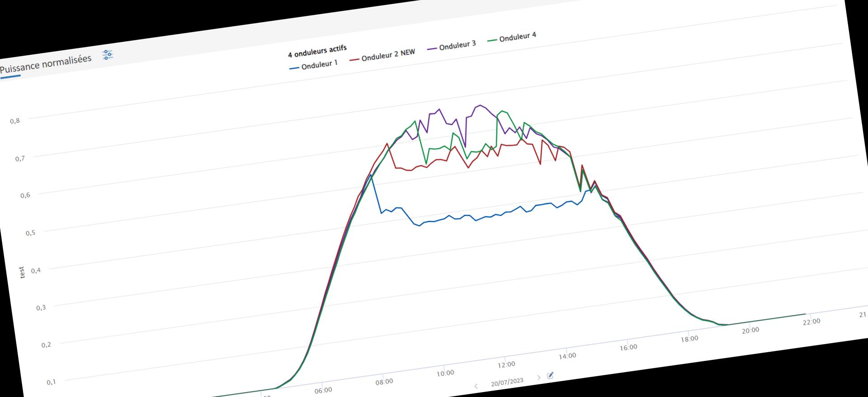Click the 0,3 y-axis value

(41, 307)
